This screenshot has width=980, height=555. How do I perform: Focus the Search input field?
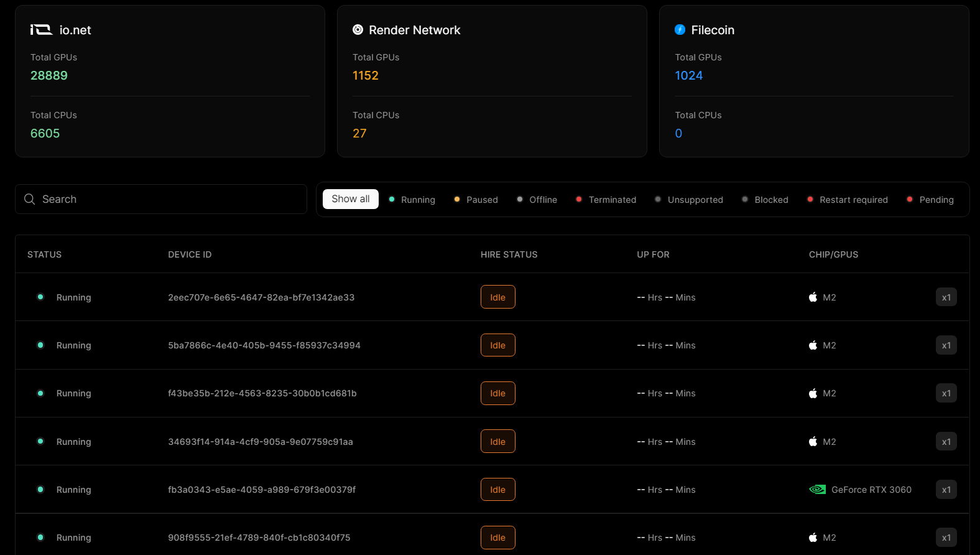(x=161, y=199)
